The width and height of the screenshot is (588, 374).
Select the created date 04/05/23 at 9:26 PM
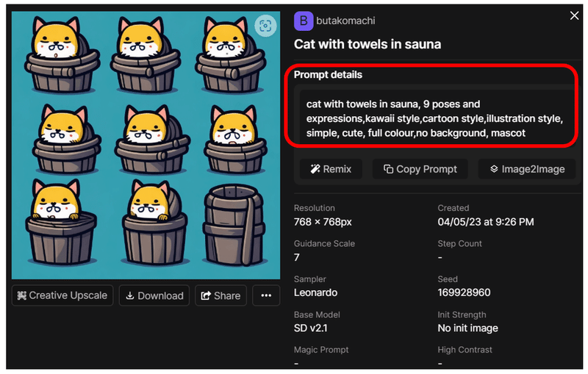(485, 222)
